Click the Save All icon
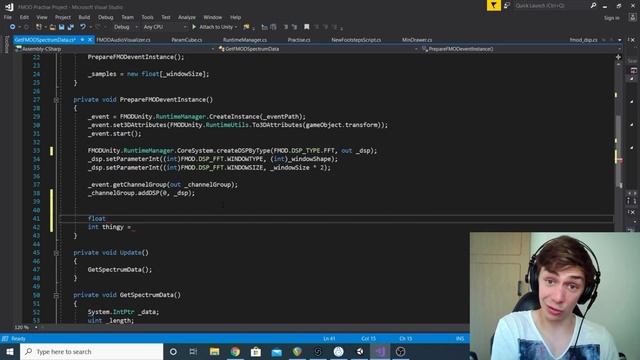 click(x=71, y=27)
